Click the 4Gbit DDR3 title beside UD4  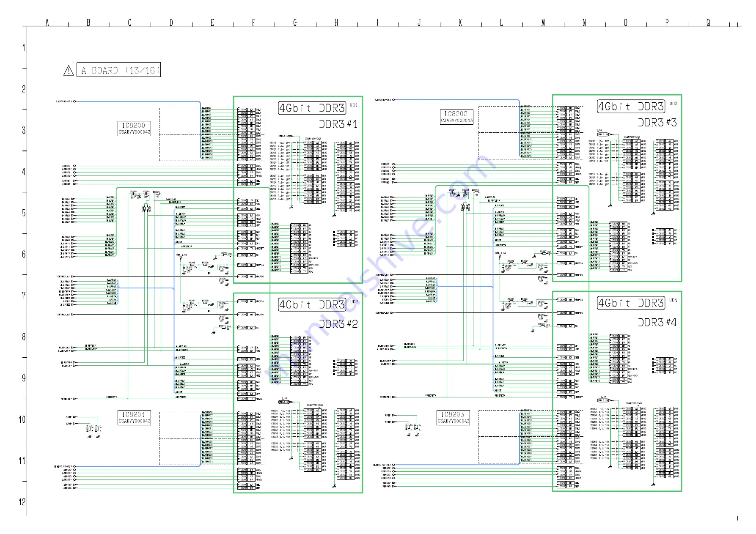pos(631,303)
